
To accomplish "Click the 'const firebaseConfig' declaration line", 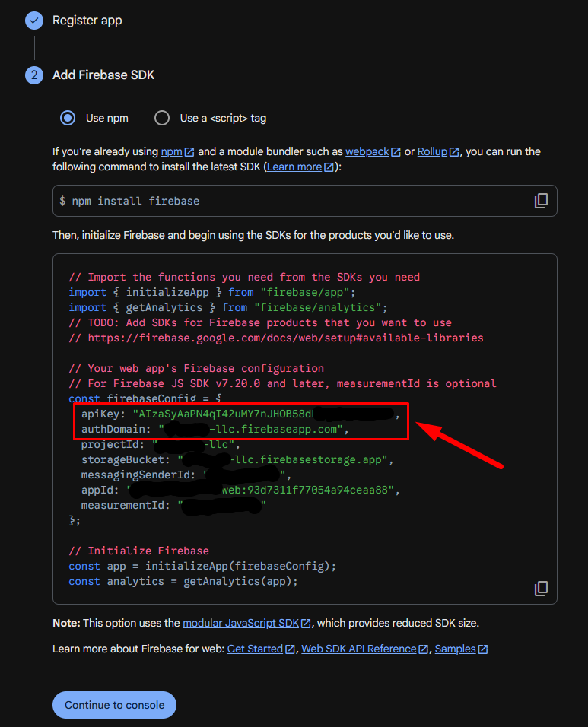I will coord(145,398).
